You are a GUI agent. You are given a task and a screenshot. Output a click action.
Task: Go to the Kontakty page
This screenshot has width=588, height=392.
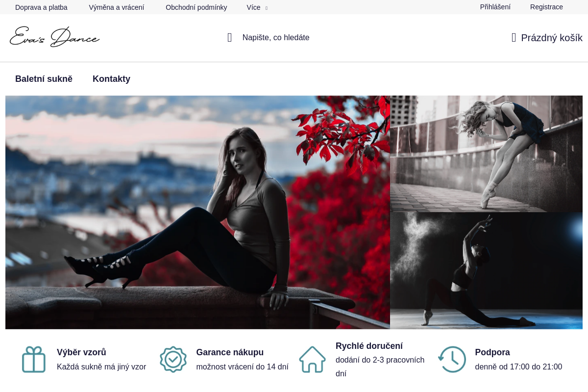tap(111, 79)
